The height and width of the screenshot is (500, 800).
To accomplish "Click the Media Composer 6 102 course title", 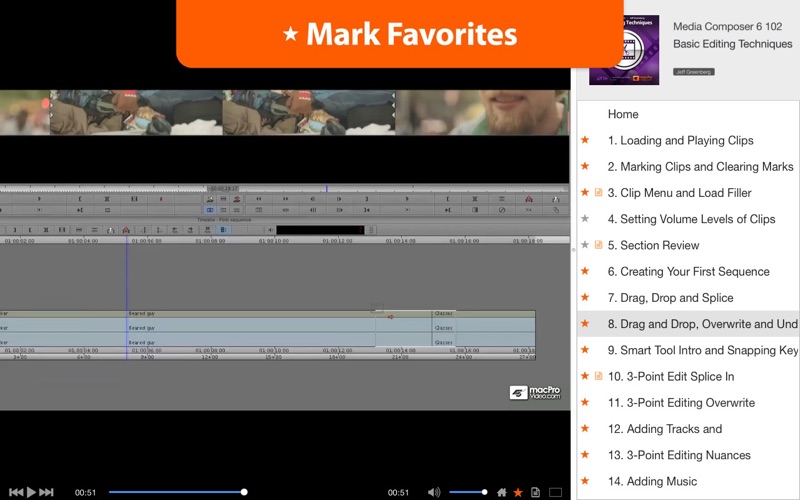I will pyautogui.click(x=728, y=27).
